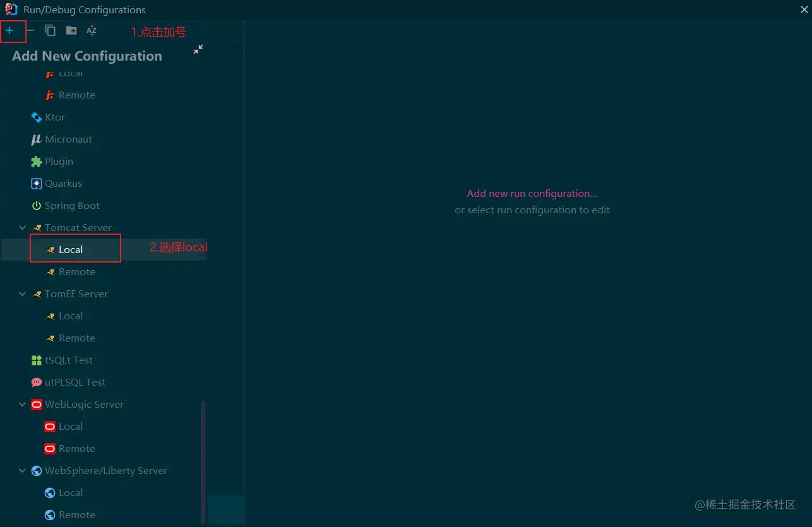Click the Tomcat Server label
This screenshot has width=812, height=527.
78,228
